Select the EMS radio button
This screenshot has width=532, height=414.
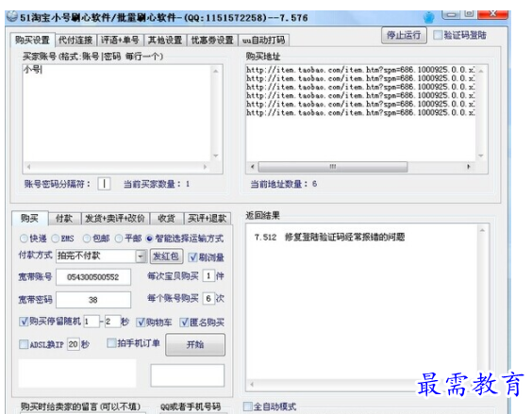point(55,239)
